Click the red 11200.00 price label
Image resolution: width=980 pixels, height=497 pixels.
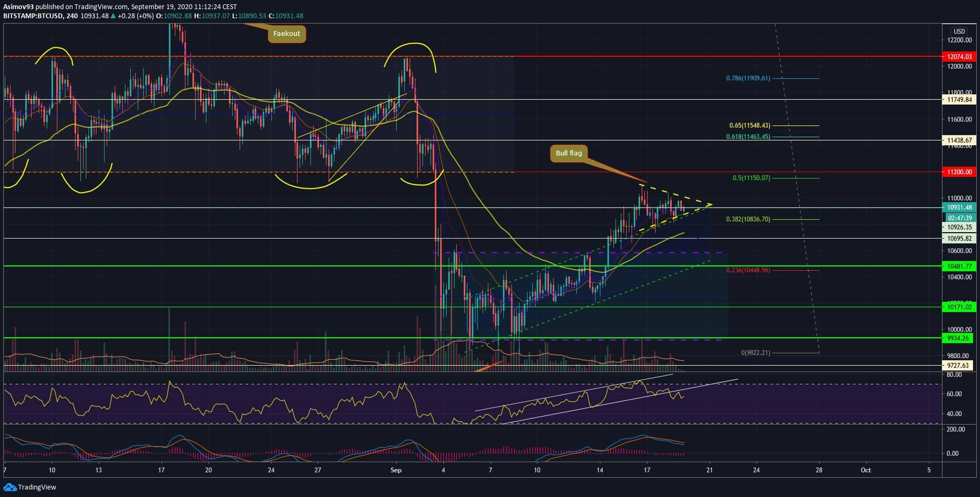point(959,172)
